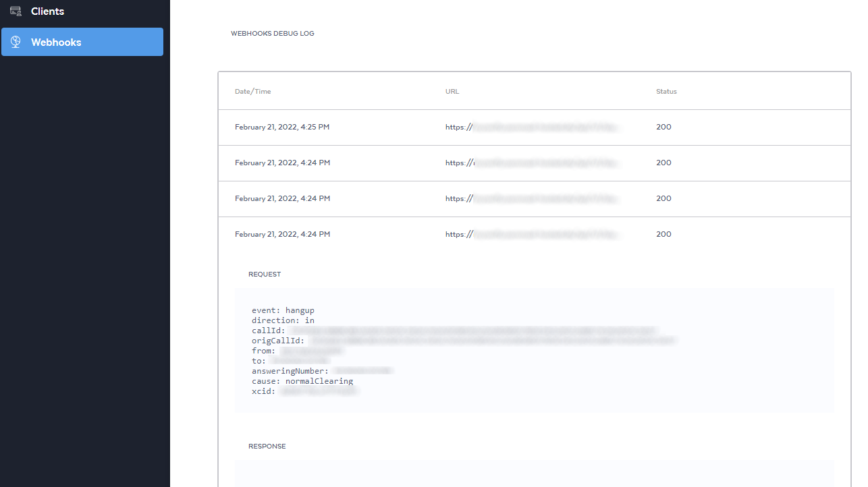Click the Status column header

coord(666,92)
